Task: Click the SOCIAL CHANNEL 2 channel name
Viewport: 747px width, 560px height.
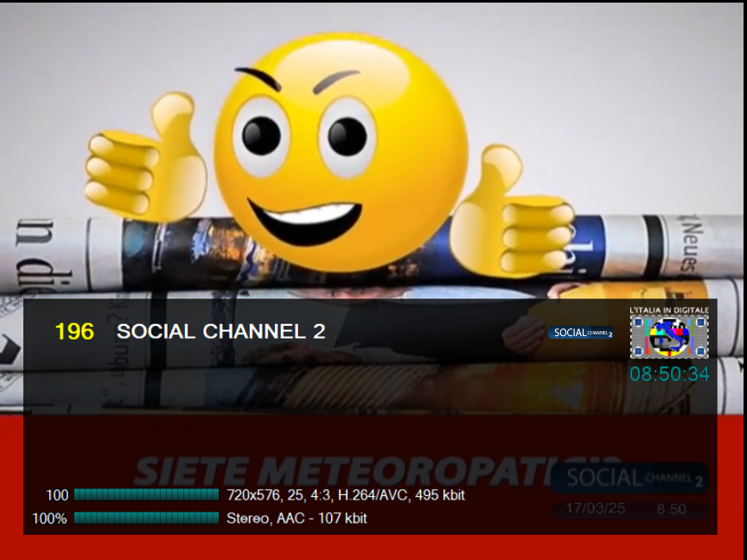Action: pyautogui.click(x=220, y=331)
